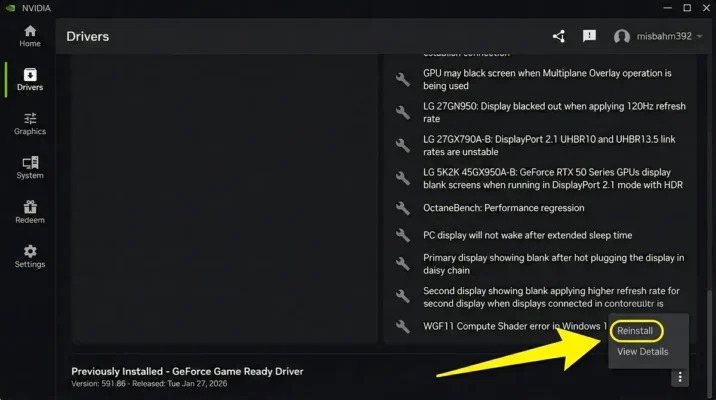Select the Drivers sidebar tab
716x400 pixels.
[30, 79]
